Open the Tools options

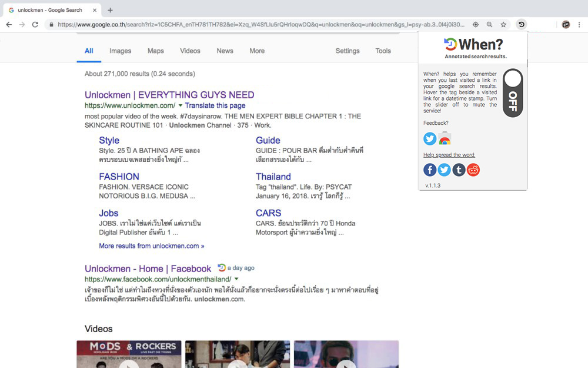[383, 51]
